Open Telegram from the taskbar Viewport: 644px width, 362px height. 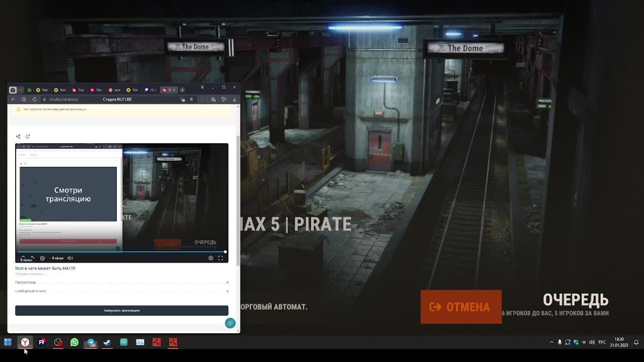coord(91,342)
